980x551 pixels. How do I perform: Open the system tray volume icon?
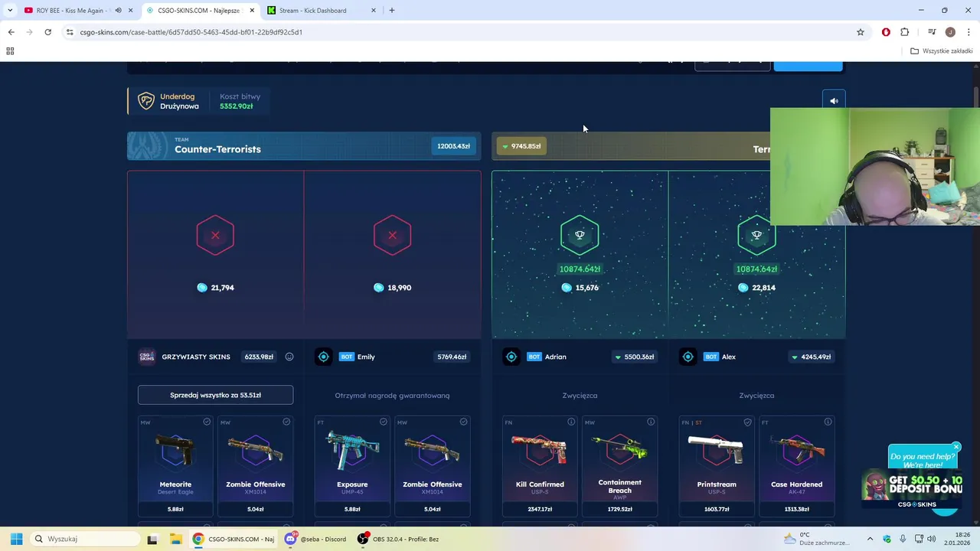(x=932, y=539)
